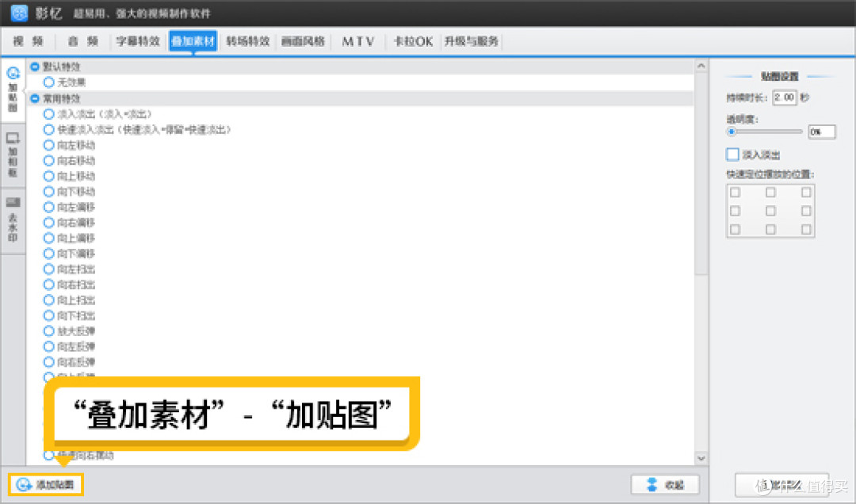This screenshot has width=856, height=504.
Task: Choose the 向左扫出 effect
Action: 48,269
